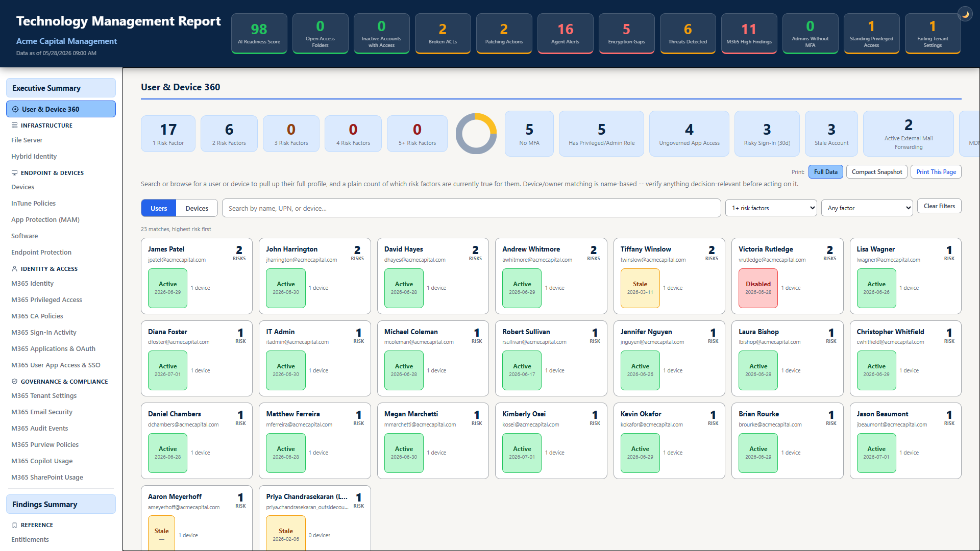Viewport: 980px width, 551px height.
Task: Open M365 Email Security
Action: 42,412
